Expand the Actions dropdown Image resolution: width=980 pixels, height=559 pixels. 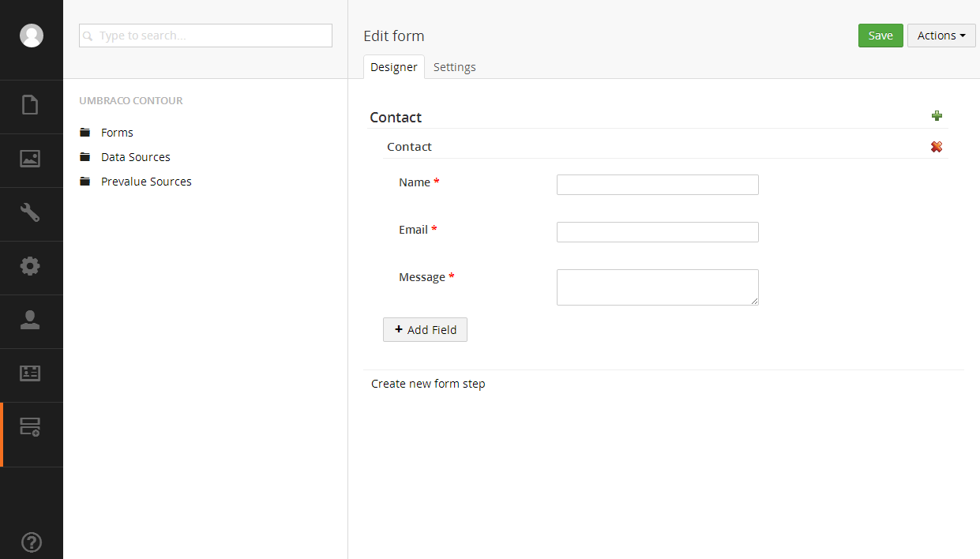click(x=941, y=36)
